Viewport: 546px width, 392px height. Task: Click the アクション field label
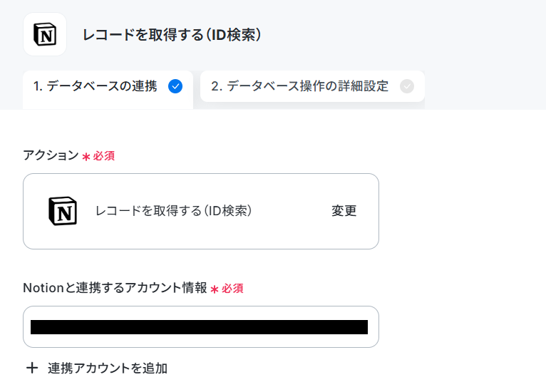(51, 155)
